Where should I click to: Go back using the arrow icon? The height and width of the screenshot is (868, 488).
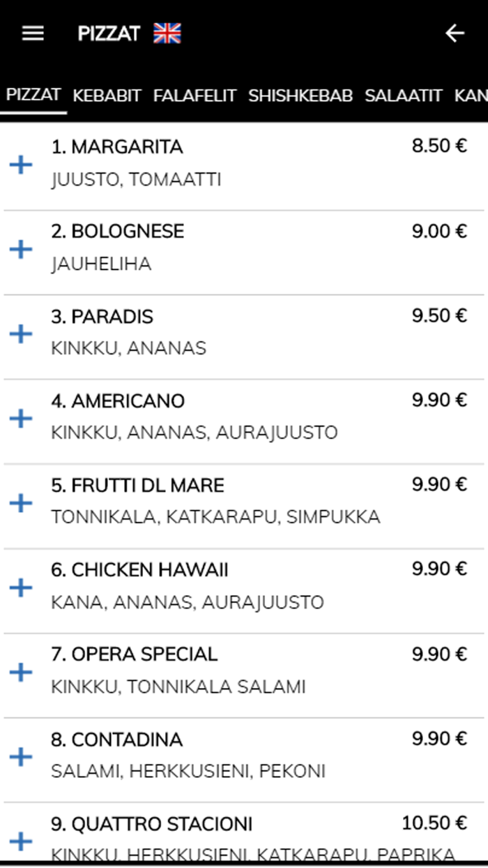[x=454, y=32]
